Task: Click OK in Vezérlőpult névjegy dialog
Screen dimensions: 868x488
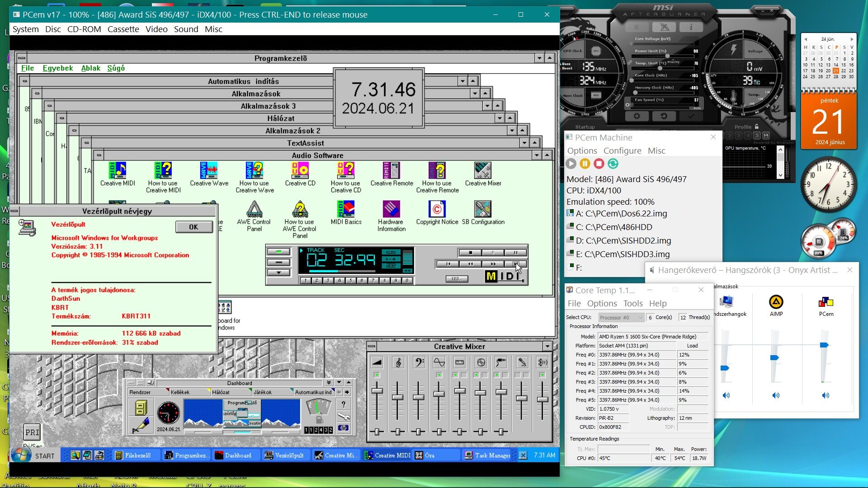Action: [x=193, y=227]
